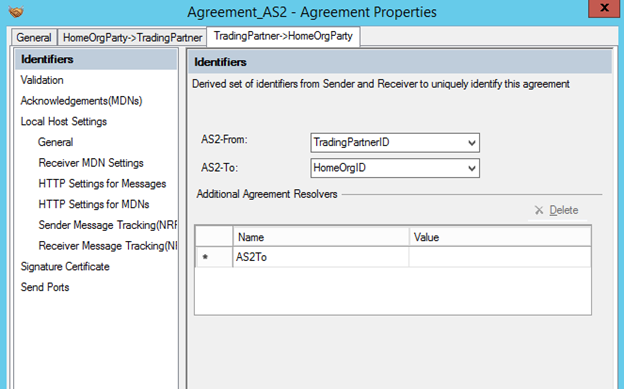Viewport: 624px width, 389px height.
Task: Open Validation settings page
Action: click(x=42, y=80)
